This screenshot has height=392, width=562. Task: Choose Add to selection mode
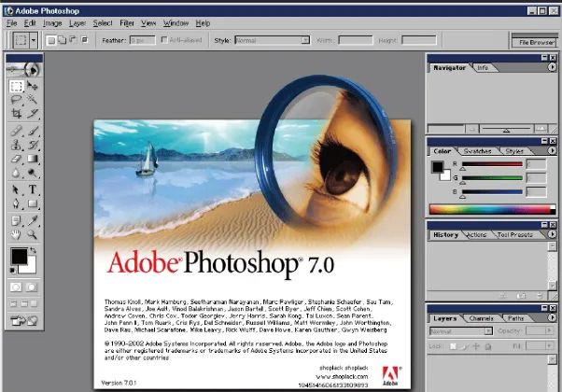[x=62, y=40]
